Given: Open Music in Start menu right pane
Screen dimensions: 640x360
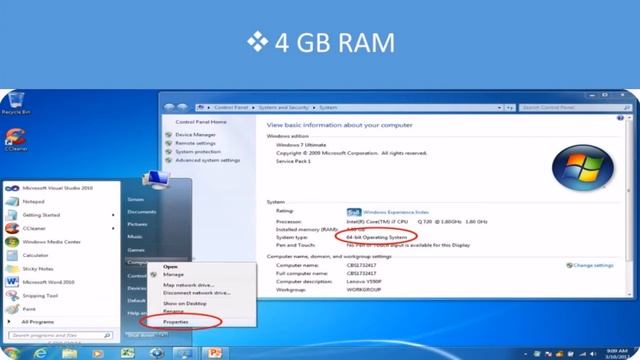Looking at the screenshot, I should coord(135,237).
